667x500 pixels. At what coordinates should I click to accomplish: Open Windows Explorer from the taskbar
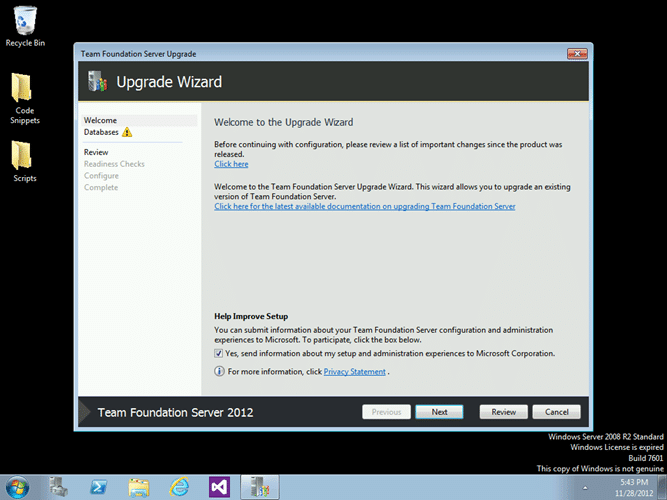(139, 487)
